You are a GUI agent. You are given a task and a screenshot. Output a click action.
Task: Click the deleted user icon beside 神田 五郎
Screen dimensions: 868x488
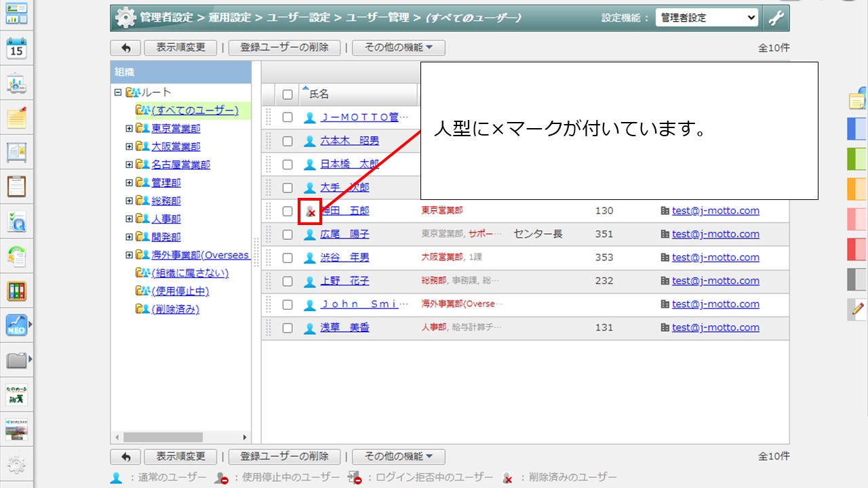coord(310,211)
